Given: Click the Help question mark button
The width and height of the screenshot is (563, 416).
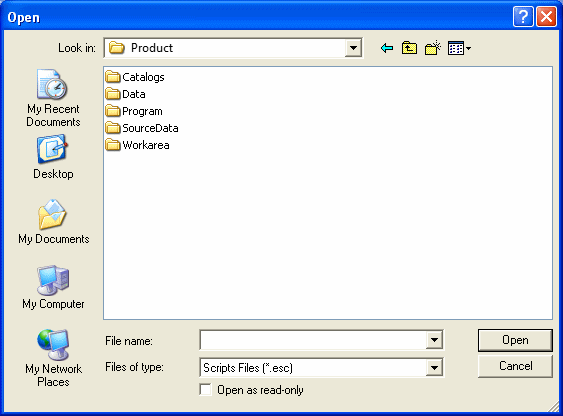Looking at the screenshot, I should pyautogui.click(x=523, y=17).
